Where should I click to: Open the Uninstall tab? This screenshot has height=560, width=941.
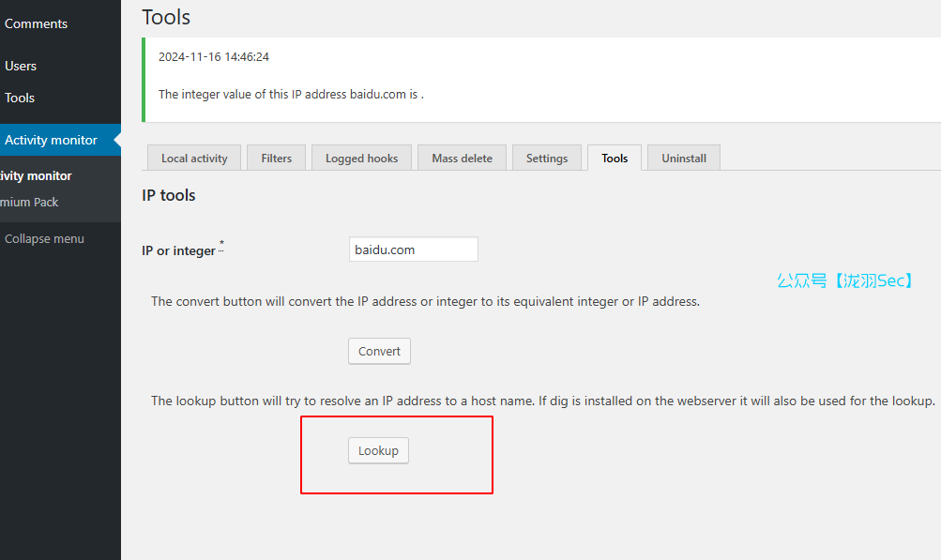click(x=684, y=159)
